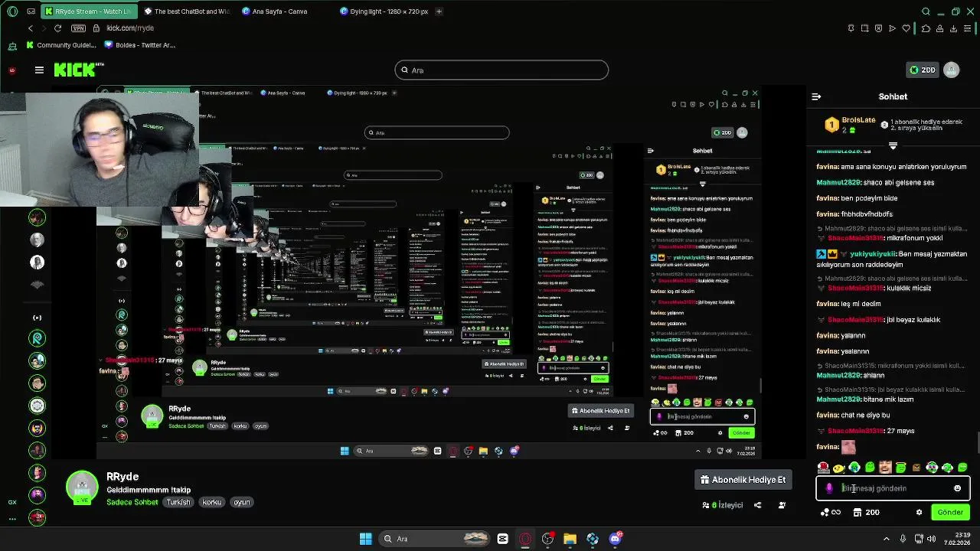Click the viewer count '6 İzleyici'

tap(723, 505)
